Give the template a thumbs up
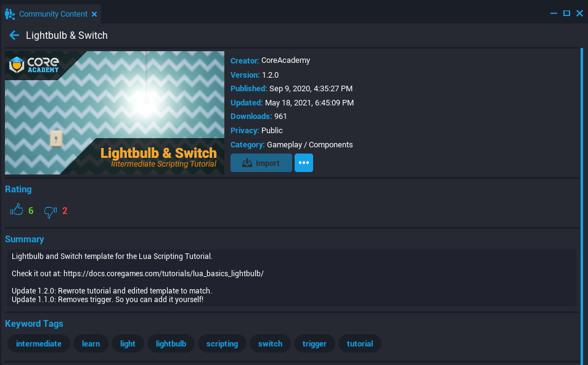Viewport: 588px width, 365px height. point(17,209)
